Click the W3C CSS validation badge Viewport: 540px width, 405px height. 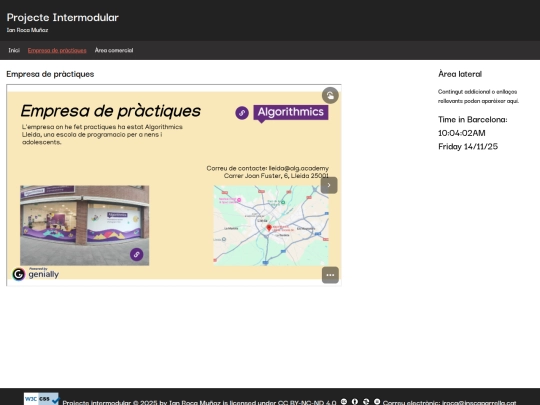42,399
